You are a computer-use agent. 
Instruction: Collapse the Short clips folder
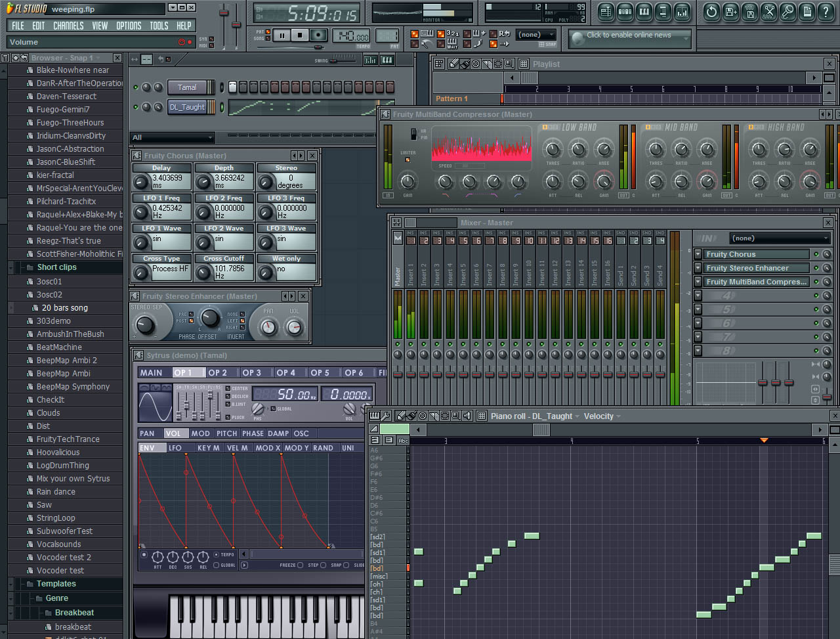(x=11, y=267)
